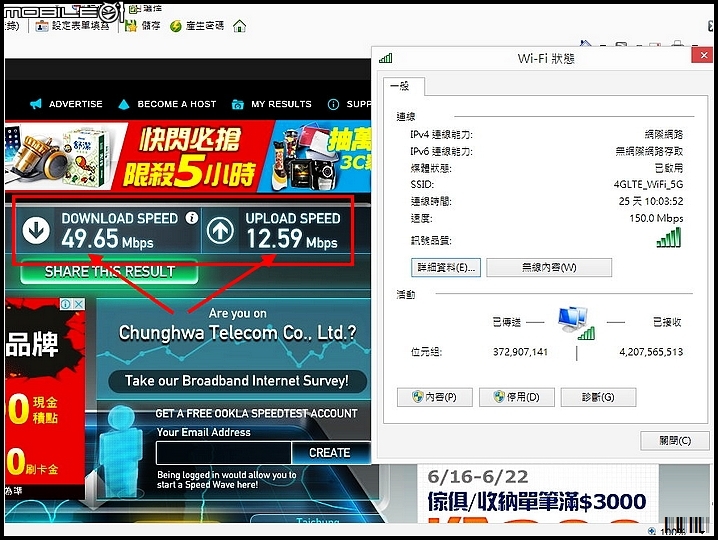718x540 pixels.
Task: Click the 關閉(C) button
Action: pos(675,441)
